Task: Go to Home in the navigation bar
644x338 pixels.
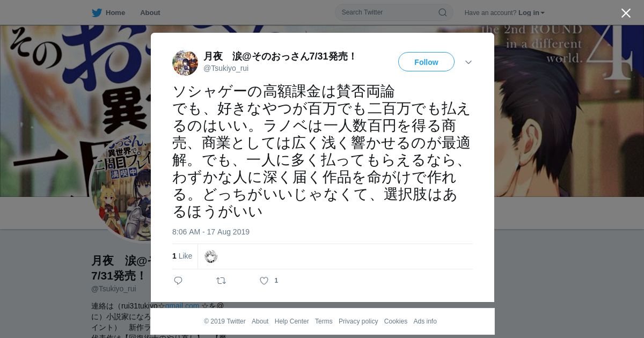Action: pyautogui.click(x=108, y=13)
